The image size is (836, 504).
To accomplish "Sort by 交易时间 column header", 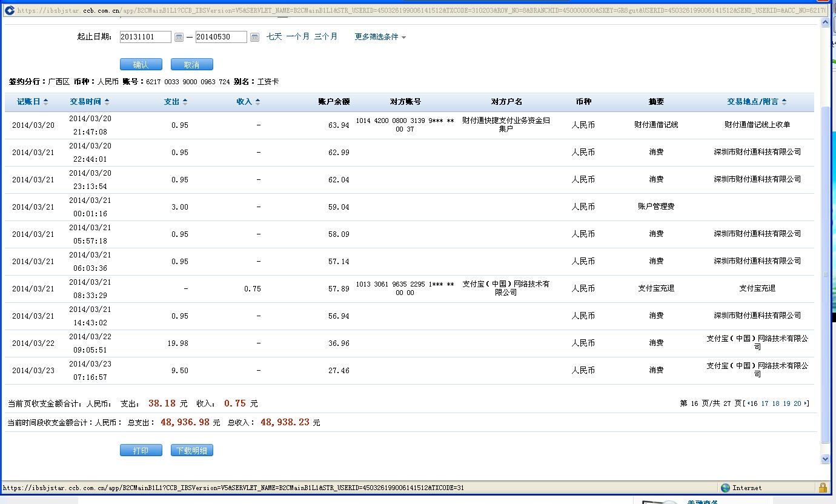I will pyautogui.click(x=89, y=102).
